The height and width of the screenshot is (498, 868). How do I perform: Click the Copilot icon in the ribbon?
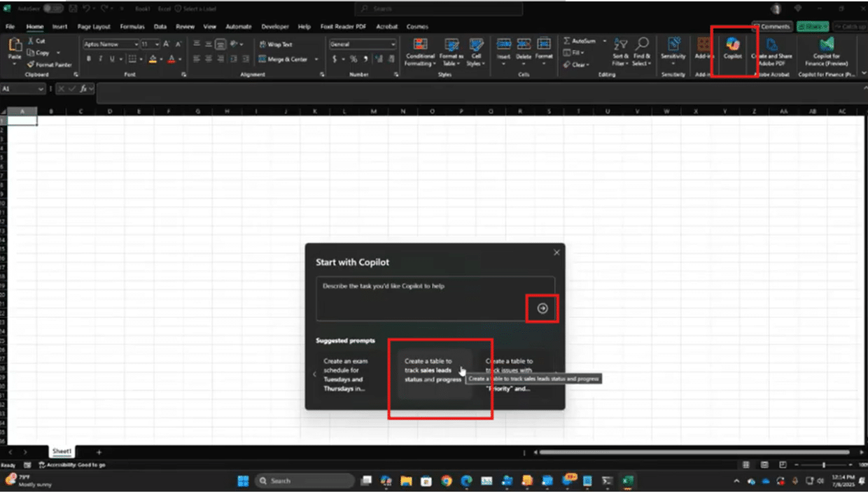coord(732,46)
